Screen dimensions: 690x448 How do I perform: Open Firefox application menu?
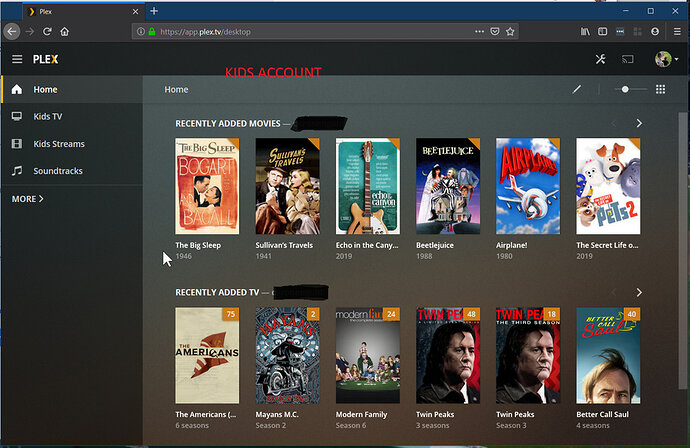point(677,32)
